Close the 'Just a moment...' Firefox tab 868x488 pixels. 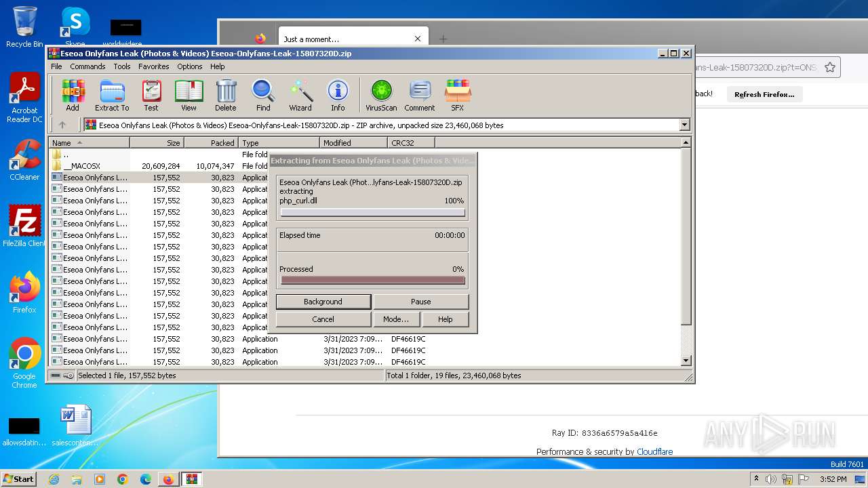[x=418, y=39]
